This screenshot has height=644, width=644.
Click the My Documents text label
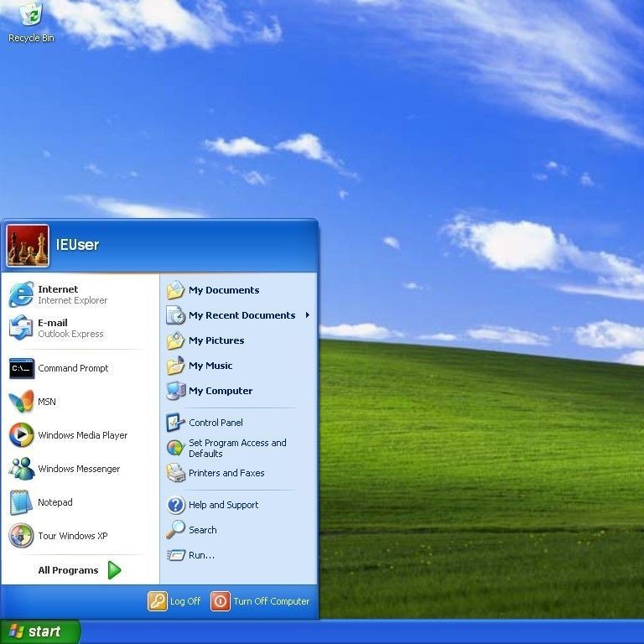point(224,290)
